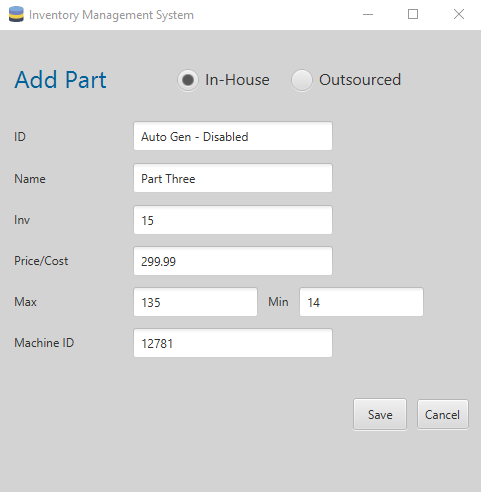Click the ID label text

pyautogui.click(x=20, y=137)
